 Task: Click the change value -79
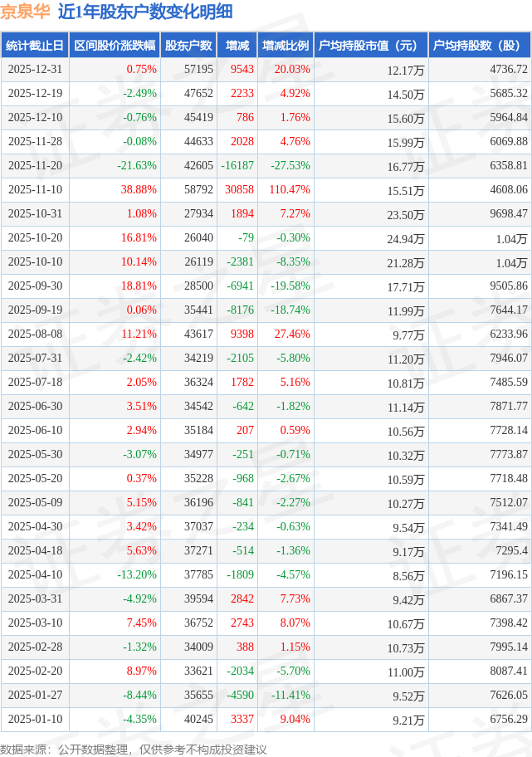(x=246, y=237)
